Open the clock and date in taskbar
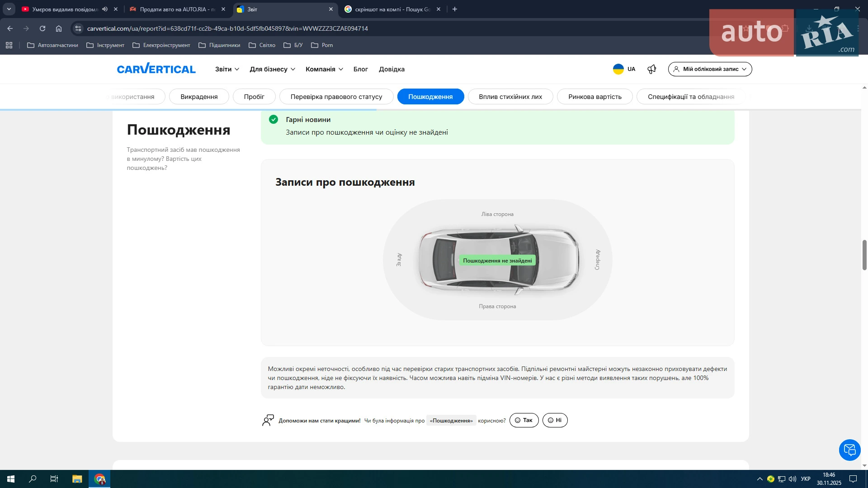 point(829,479)
